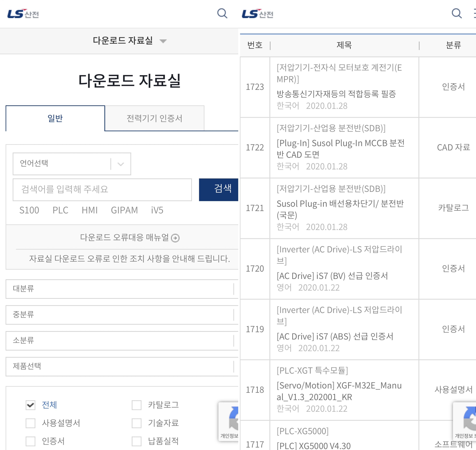The height and width of the screenshot is (450, 476).
Task: Click the reCAPTCHA badge in left panel
Action: point(228,421)
